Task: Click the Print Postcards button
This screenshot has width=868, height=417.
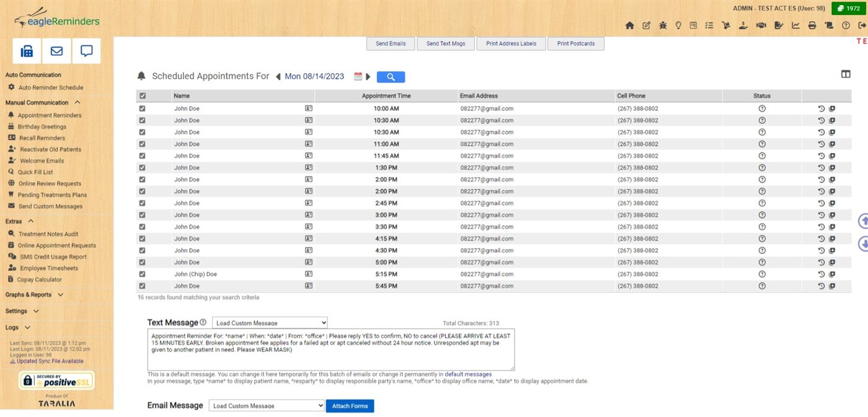Action: coord(576,43)
